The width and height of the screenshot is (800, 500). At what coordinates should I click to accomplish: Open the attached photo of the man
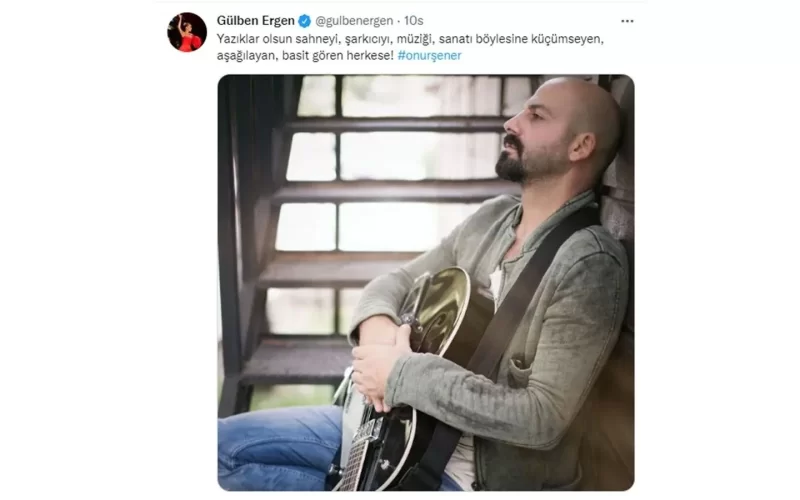tap(426, 283)
